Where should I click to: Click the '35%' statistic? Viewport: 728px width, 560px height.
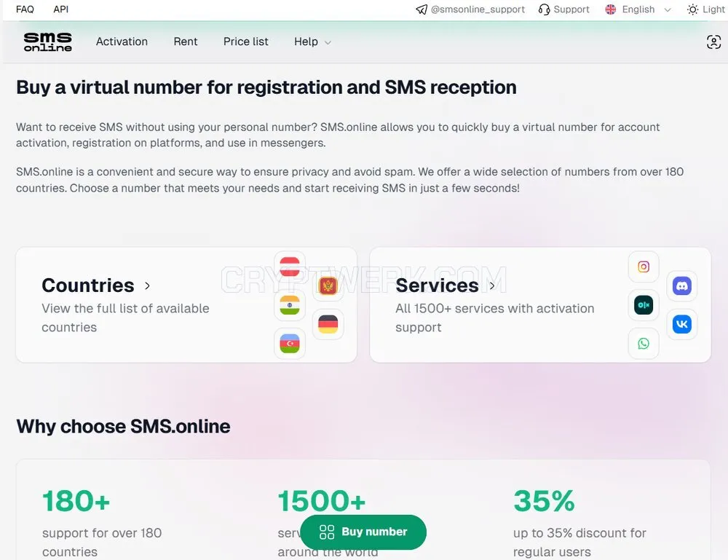click(544, 501)
